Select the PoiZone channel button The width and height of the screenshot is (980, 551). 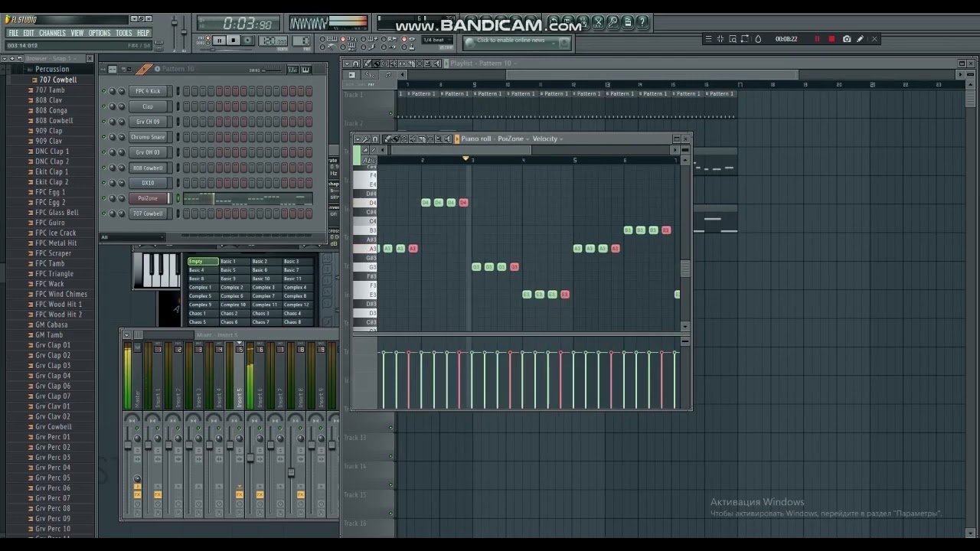(x=148, y=198)
